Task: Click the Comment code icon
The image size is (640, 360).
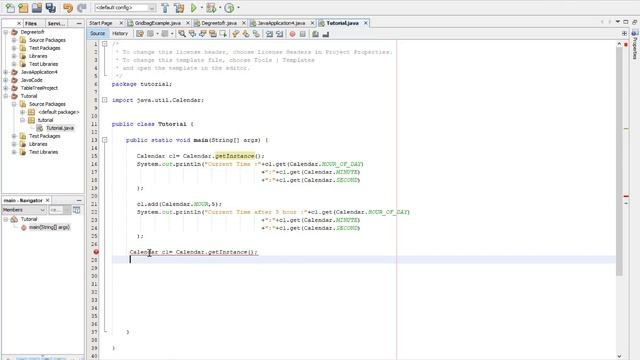Action: [x=316, y=34]
